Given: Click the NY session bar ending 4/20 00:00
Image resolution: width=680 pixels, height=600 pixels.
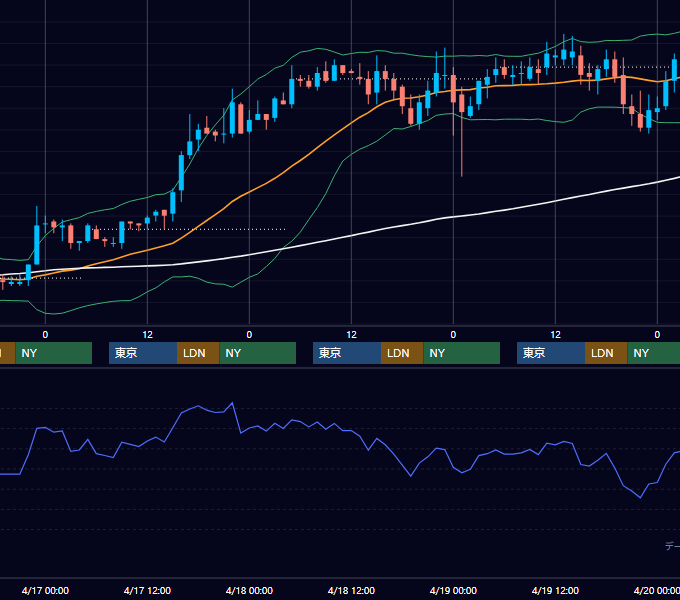Looking at the screenshot, I should click(654, 353).
